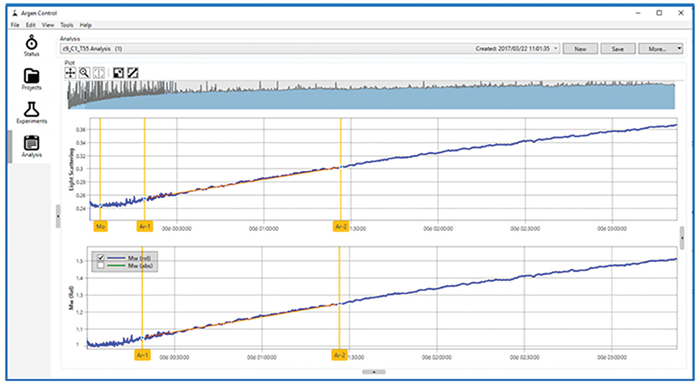700x385 pixels.
Task: Select the grayed horizontal range plot tool
Action: coord(99,73)
